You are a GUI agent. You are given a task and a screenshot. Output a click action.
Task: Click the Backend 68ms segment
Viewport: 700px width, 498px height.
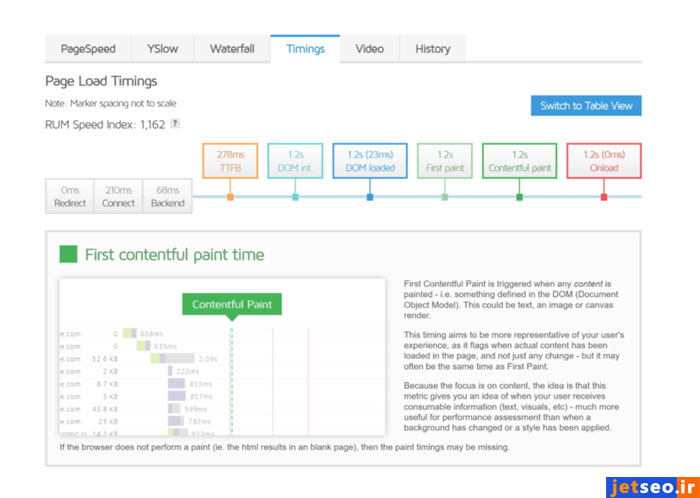pos(167,196)
